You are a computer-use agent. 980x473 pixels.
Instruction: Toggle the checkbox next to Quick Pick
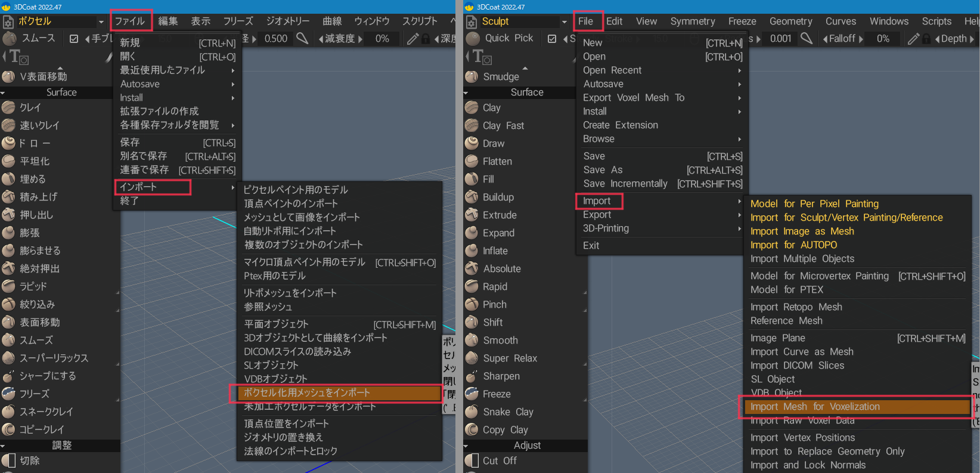pyautogui.click(x=552, y=39)
